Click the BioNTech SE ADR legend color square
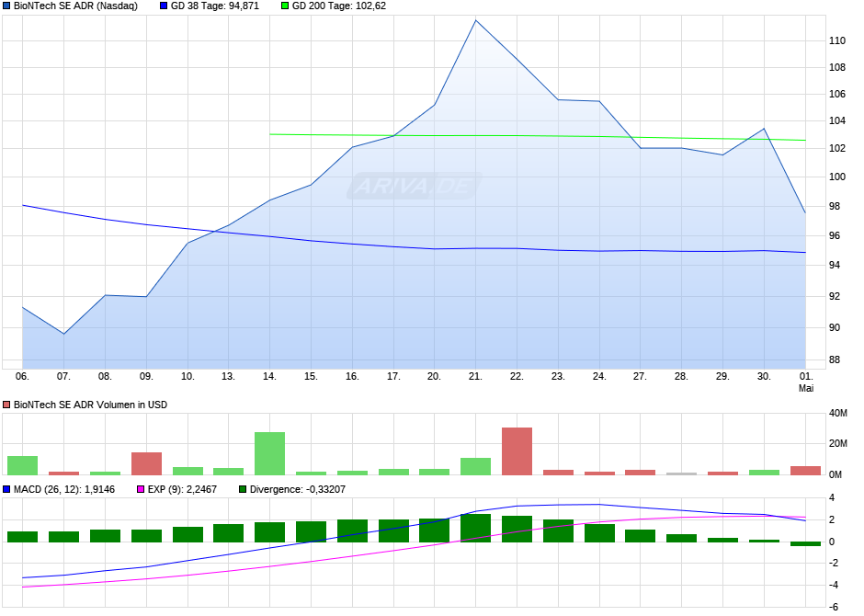 [x=6, y=6]
